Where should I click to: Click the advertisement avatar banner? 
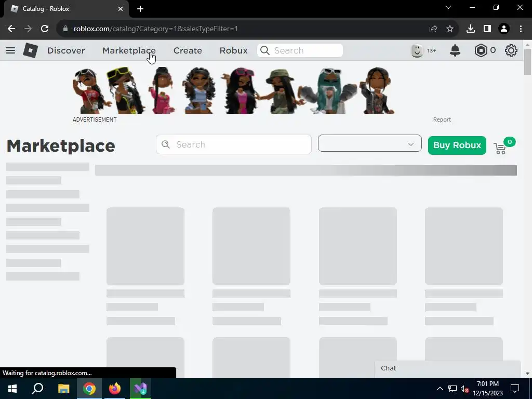click(x=234, y=90)
